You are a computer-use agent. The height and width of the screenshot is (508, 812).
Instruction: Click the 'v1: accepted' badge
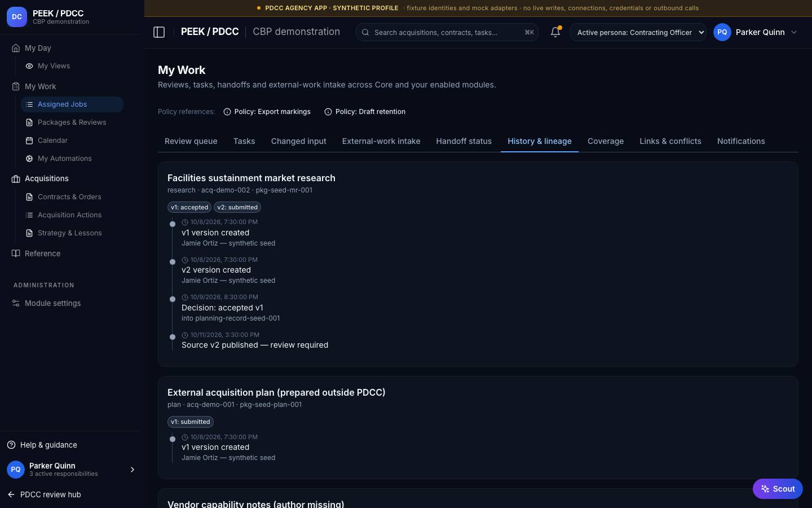coord(189,207)
